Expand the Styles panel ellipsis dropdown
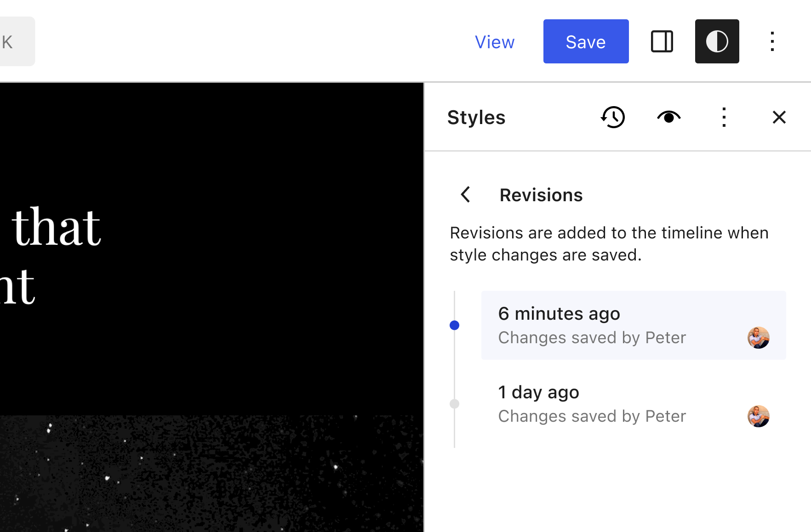 [x=724, y=117]
